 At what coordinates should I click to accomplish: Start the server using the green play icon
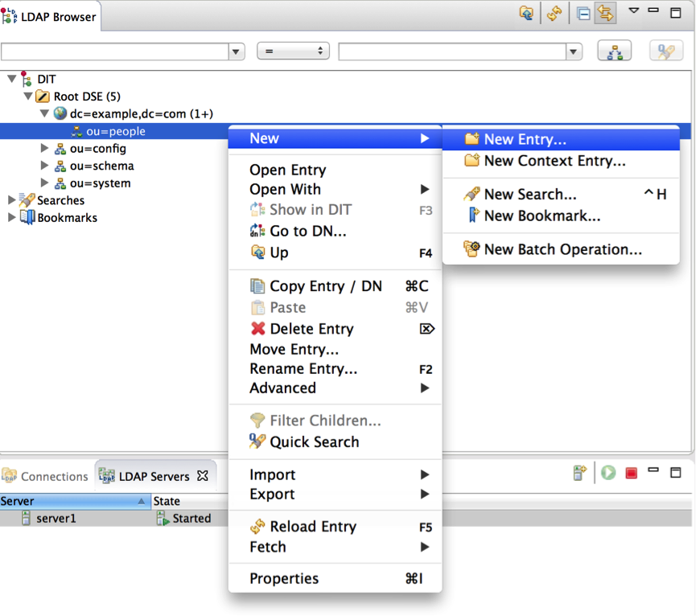(x=607, y=473)
